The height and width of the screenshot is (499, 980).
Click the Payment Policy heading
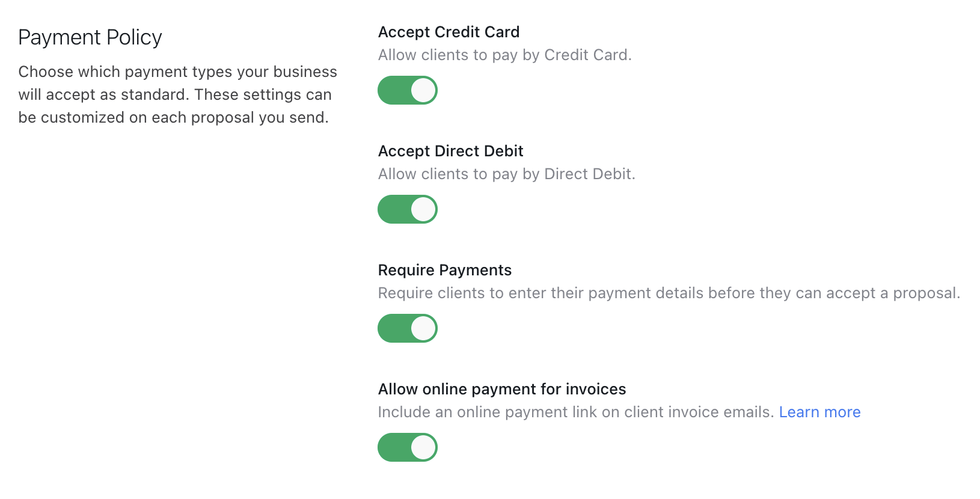pos(90,37)
